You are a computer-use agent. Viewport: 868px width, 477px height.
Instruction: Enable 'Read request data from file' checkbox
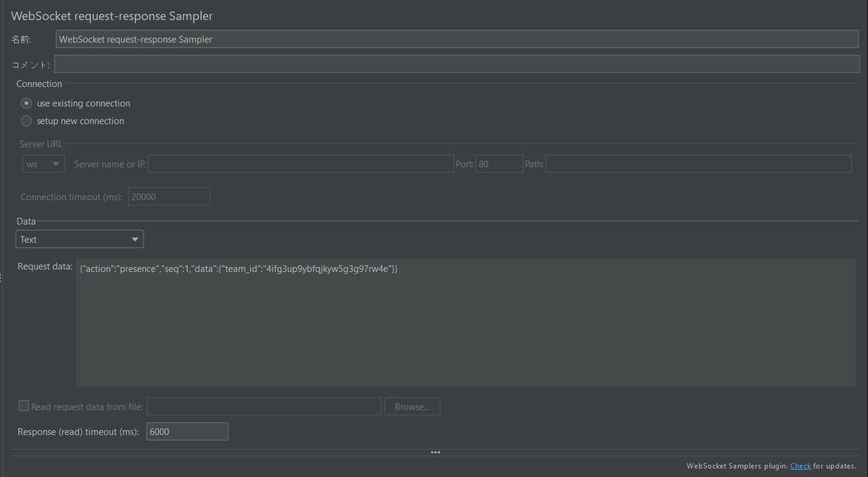tap(24, 405)
